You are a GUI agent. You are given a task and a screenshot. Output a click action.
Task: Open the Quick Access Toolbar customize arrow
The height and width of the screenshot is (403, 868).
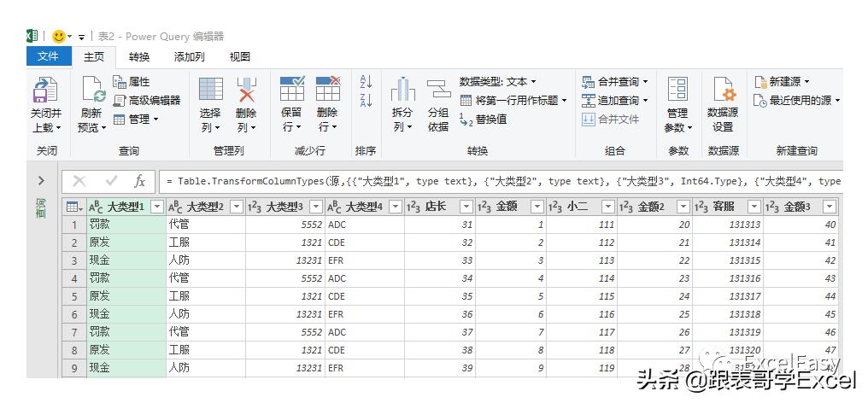pyautogui.click(x=81, y=37)
